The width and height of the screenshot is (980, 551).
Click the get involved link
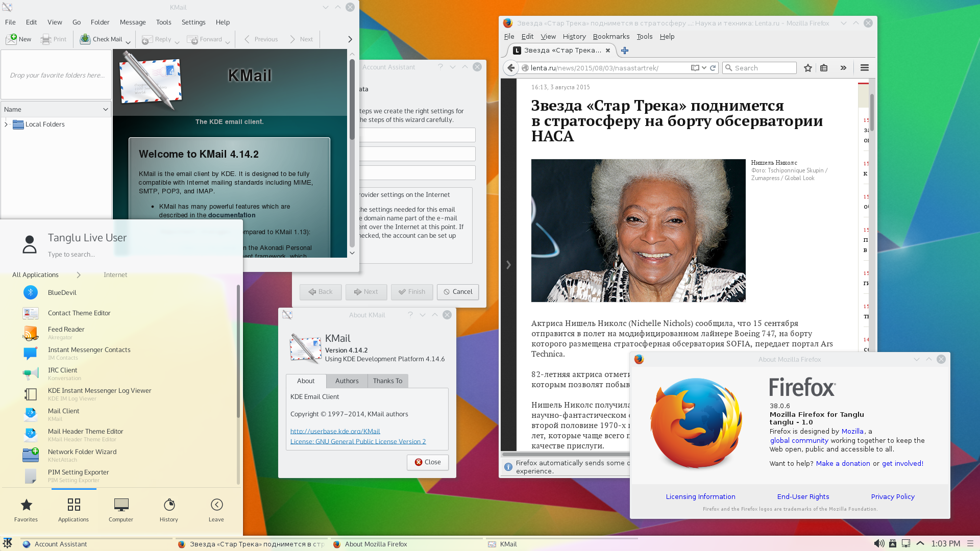tap(902, 464)
